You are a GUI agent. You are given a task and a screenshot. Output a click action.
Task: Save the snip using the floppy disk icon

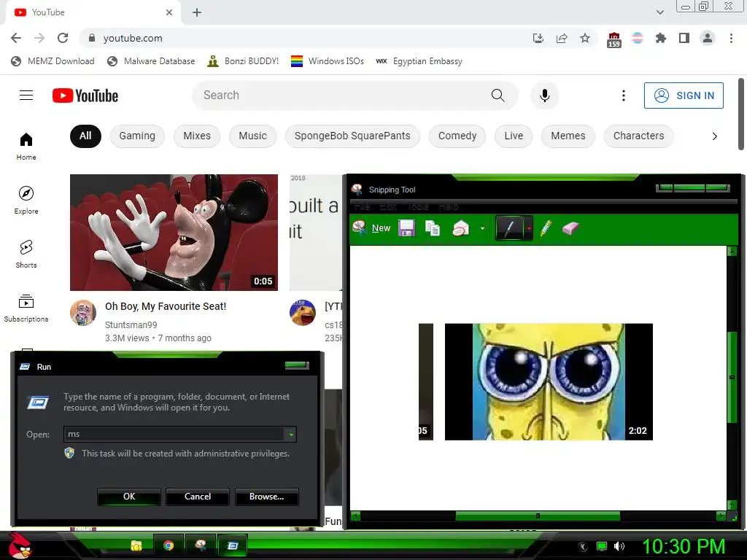pyautogui.click(x=407, y=228)
